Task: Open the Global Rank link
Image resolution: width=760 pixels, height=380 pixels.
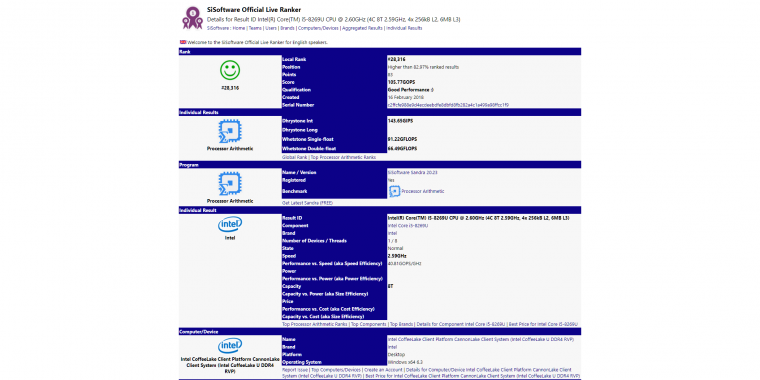Action: pos(295,157)
